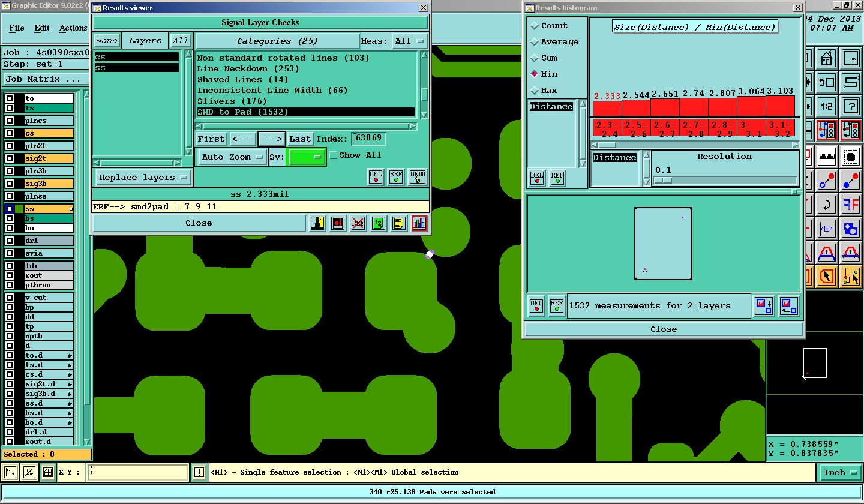The height and width of the screenshot is (504, 864).
Task: Click the histogram zoom-to-selection icon
Action: 764,306
